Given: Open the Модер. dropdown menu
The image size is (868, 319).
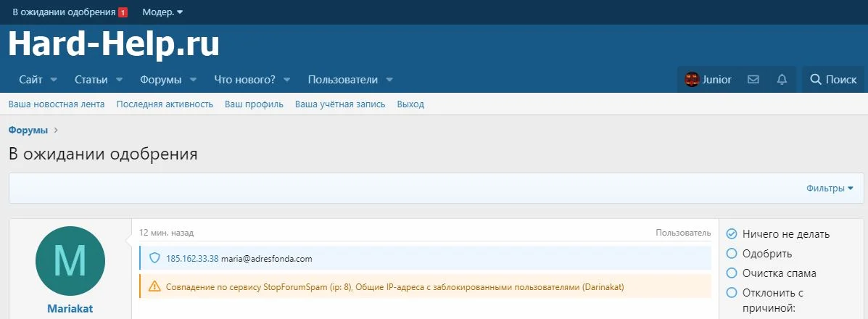Looking at the screenshot, I should 162,12.
